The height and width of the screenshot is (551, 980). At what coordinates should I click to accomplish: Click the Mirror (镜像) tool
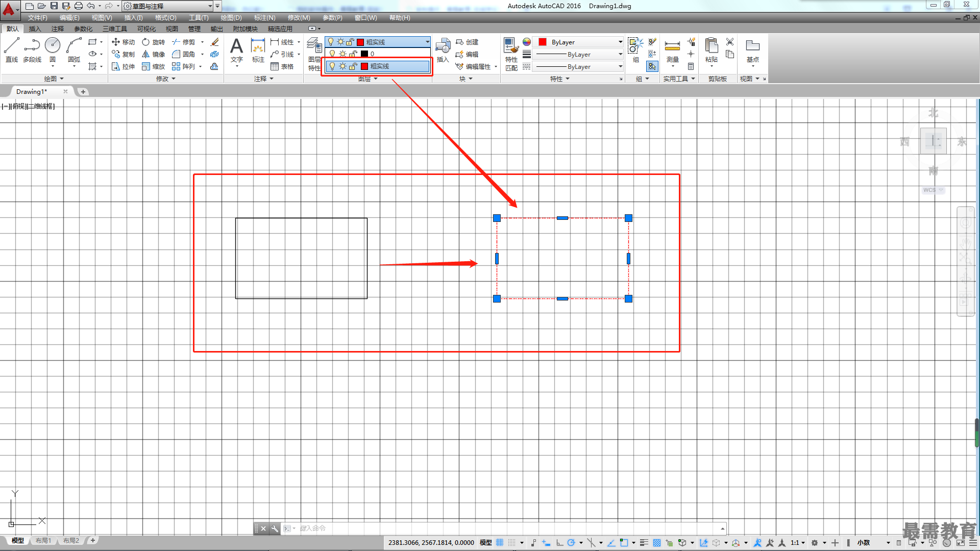(153, 54)
